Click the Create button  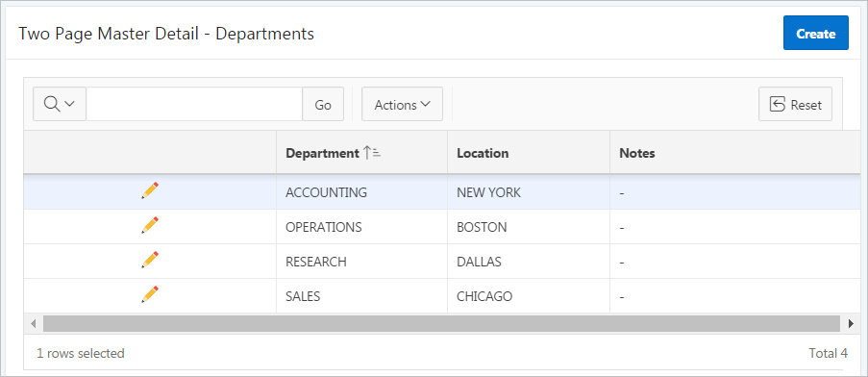(815, 34)
